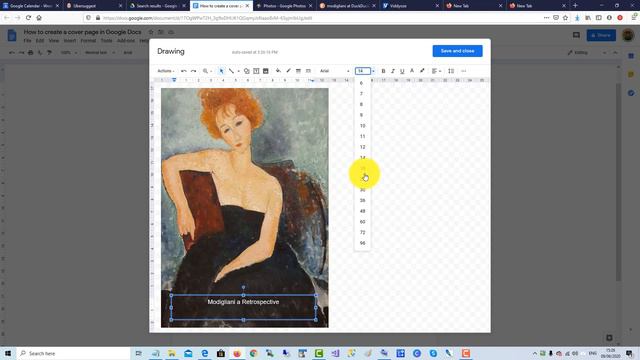Choose font size 11 from list

click(x=362, y=136)
